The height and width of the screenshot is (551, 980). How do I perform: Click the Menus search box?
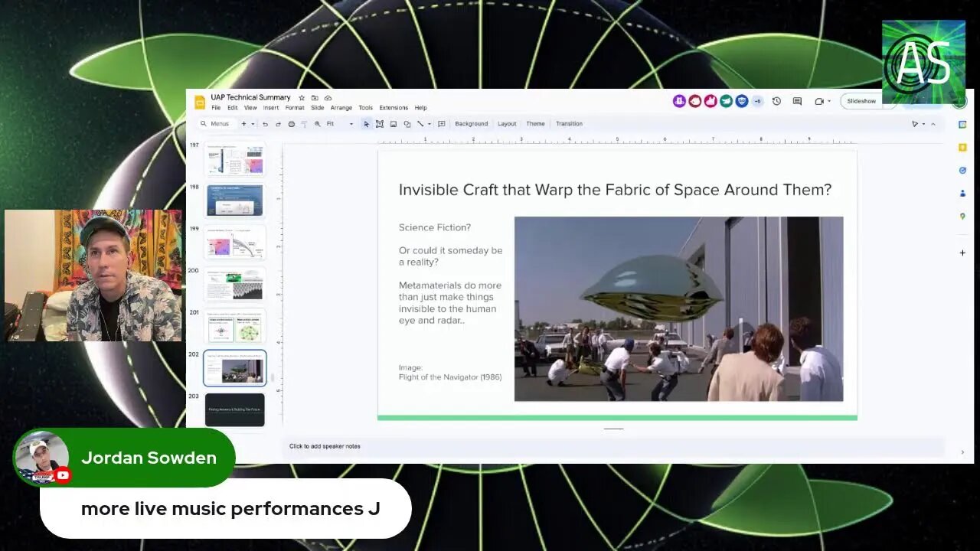pos(215,124)
